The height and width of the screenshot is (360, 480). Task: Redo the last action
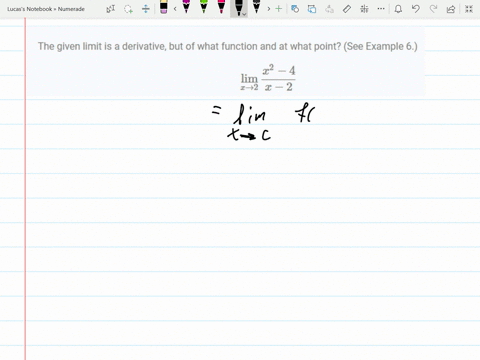[x=433, y=9]
